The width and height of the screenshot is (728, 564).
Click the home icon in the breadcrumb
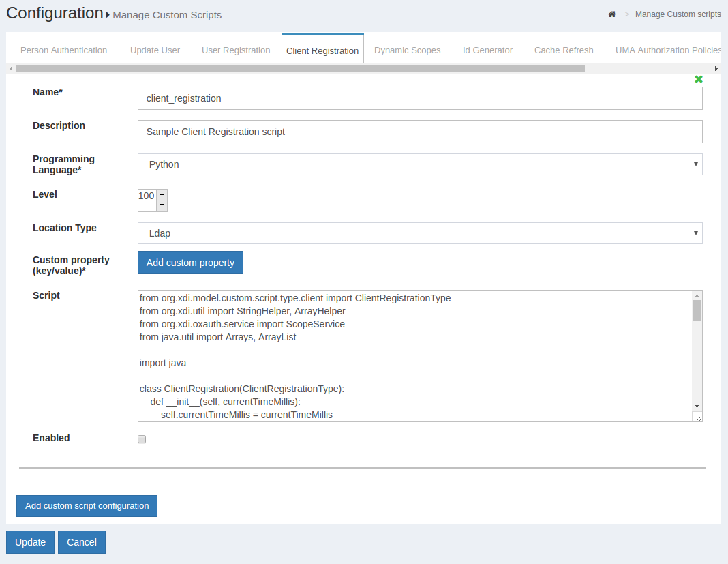[611, 14]
